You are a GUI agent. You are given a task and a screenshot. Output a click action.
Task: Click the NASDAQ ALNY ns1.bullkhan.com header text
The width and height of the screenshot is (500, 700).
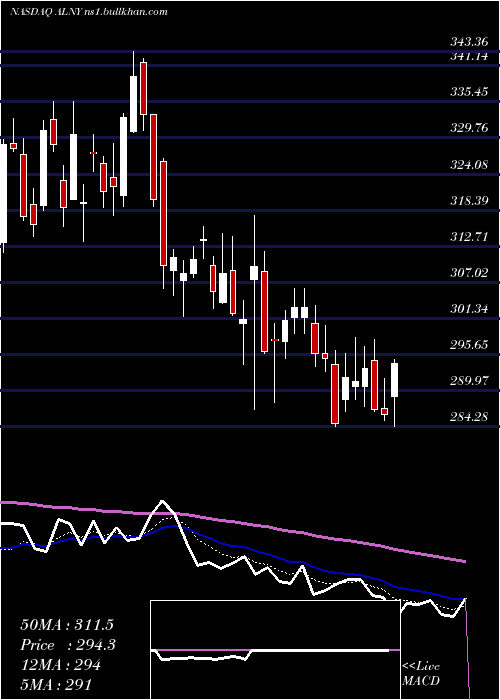tap(89, 12)
